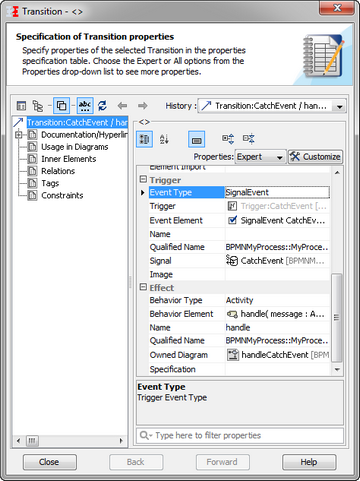This screenshot has height=481, width=360.
Task: Go back with the left arrow icon
Action: pyautogui.click(x=122, y=106)
